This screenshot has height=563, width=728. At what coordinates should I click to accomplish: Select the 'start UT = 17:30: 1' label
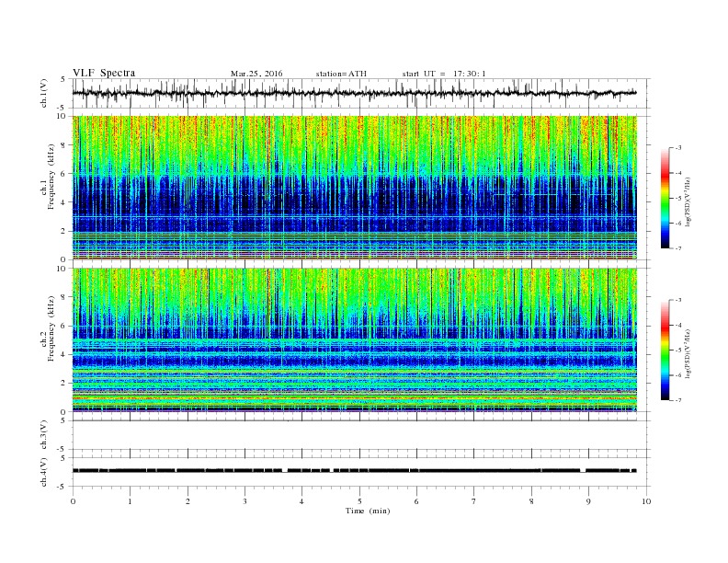click(x=444, y=74)
